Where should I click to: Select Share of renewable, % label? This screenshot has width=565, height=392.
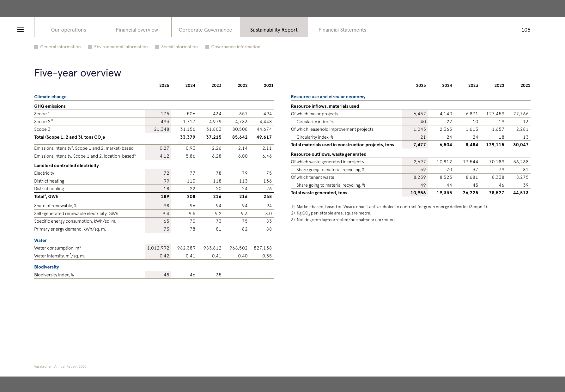56,206
